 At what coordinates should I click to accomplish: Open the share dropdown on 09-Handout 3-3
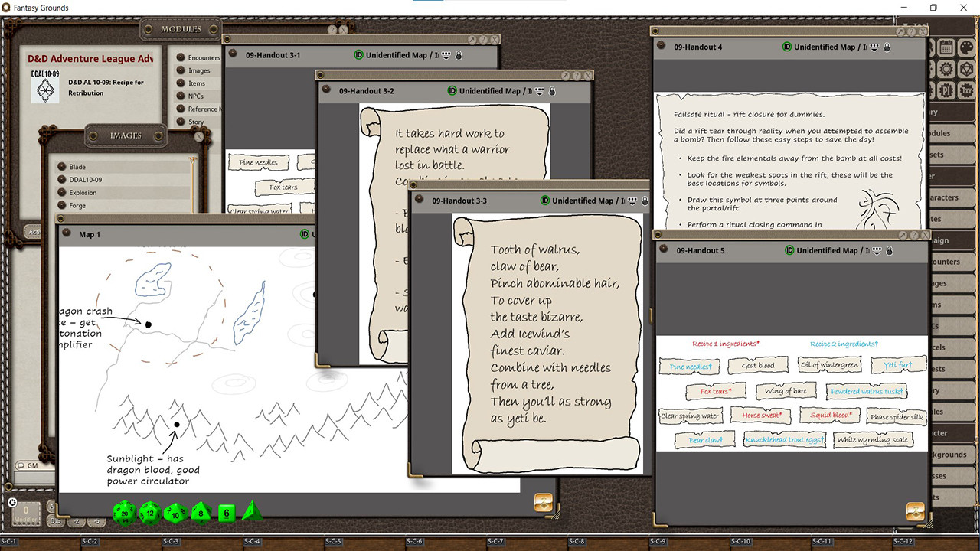coord(633,201)
